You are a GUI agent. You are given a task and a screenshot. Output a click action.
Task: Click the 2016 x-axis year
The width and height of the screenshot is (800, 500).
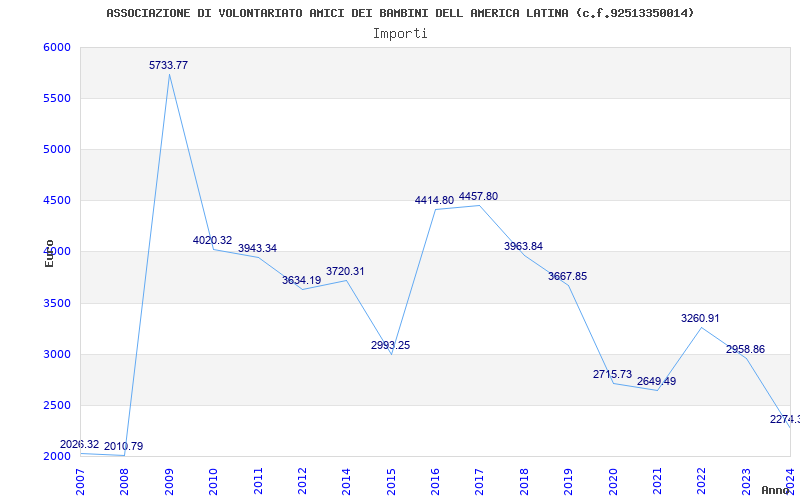[435, 481]
